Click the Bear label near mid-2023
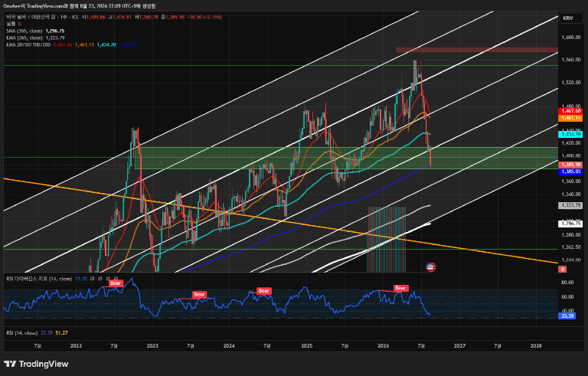Image resolution: width=588 pixels, height=376 pixels. (199, 295)
